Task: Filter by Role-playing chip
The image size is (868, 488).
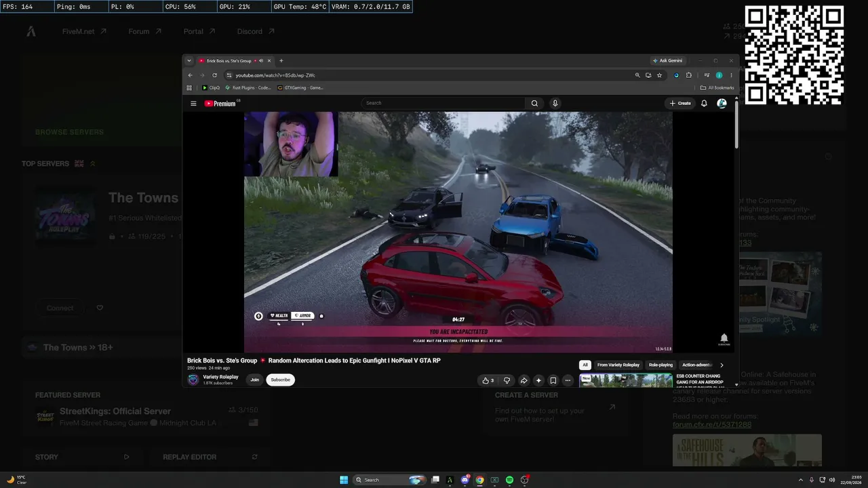Action: click(x=661, y=365)
